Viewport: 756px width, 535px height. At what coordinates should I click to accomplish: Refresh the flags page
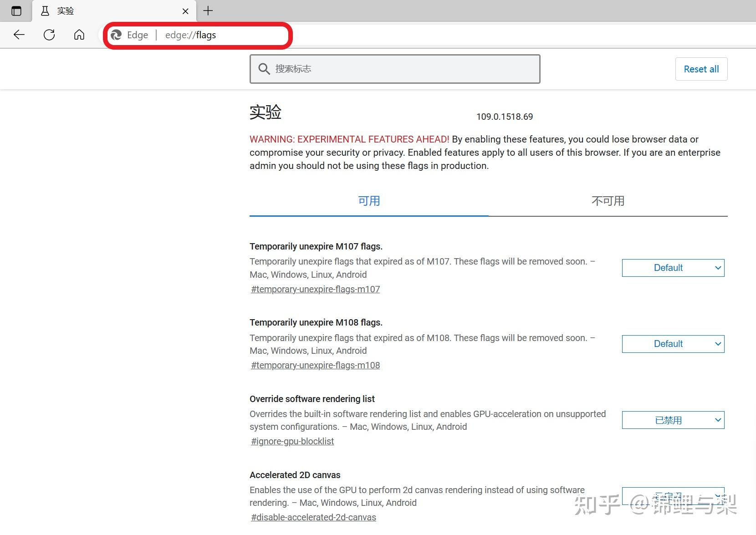[x=49, y=35]
